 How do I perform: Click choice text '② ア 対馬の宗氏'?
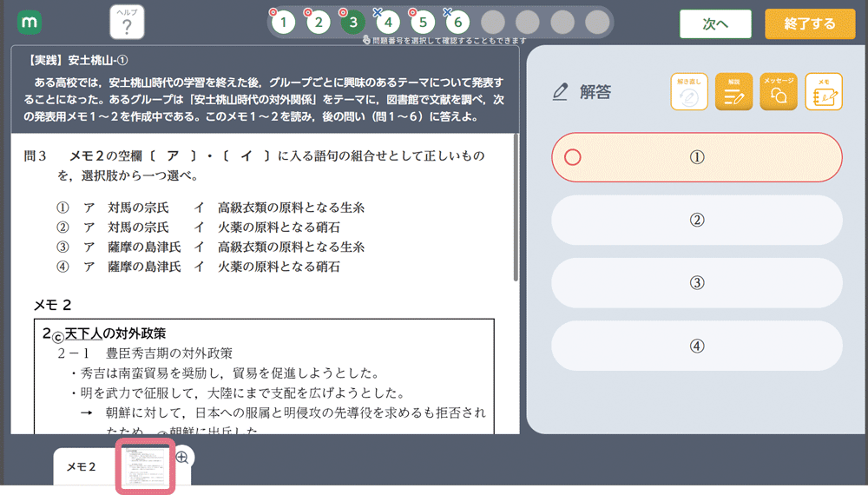[113, 227]
